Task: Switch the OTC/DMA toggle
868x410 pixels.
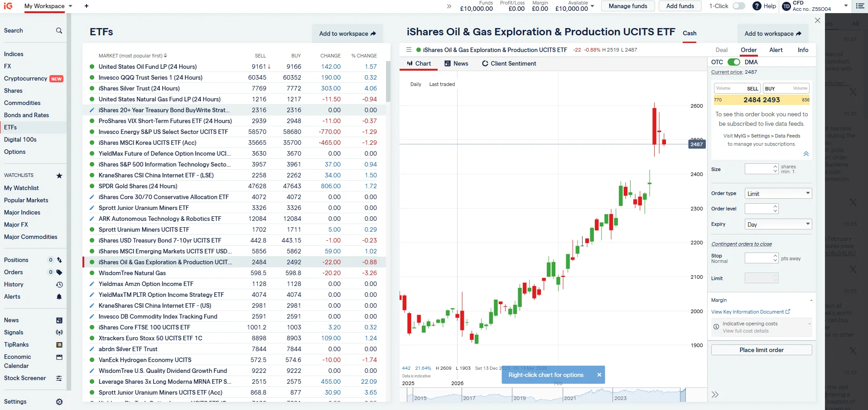Action: 734,62
